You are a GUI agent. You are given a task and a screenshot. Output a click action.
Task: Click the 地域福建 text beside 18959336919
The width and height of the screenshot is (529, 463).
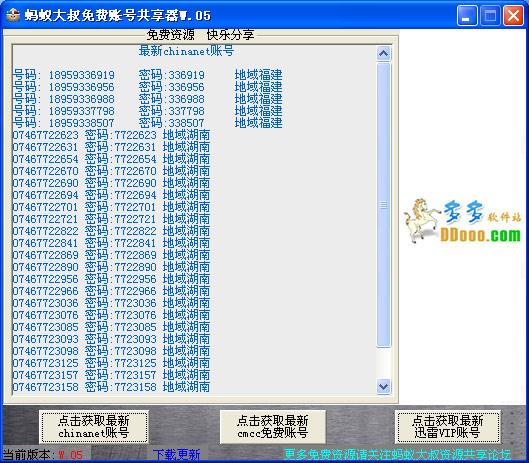(x=258, y=75)
